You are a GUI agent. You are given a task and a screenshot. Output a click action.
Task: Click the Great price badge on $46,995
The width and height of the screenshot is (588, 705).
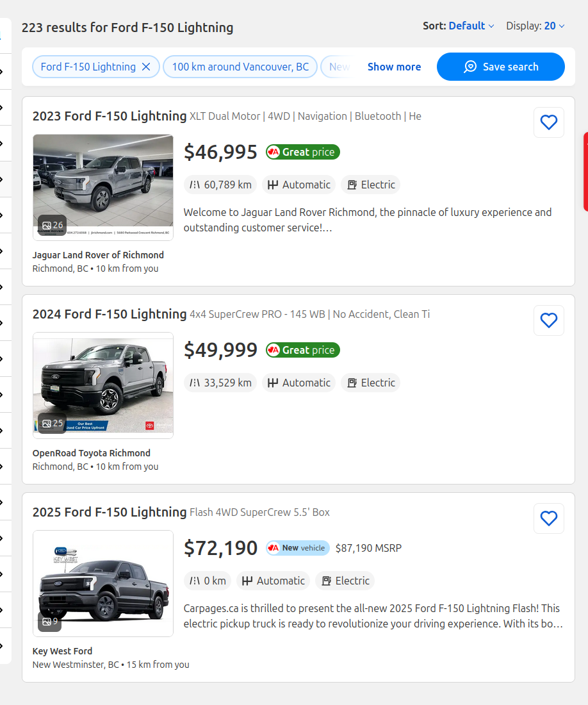point(303,152)
